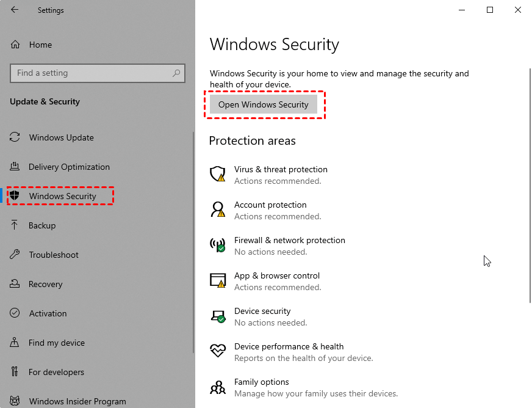
Task: Click the Firewall & network protection icon
Action: coord(218,246)
